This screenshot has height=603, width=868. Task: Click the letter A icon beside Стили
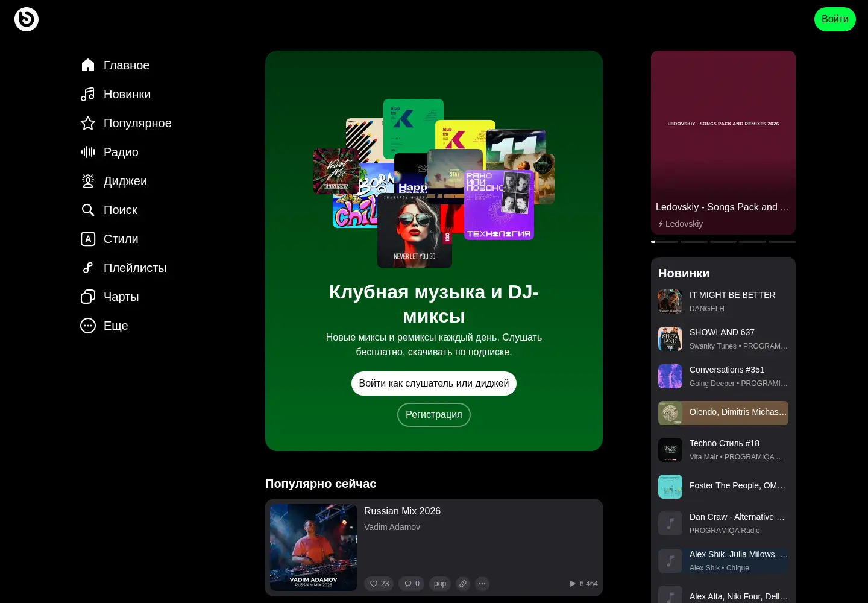click(88, 239)
